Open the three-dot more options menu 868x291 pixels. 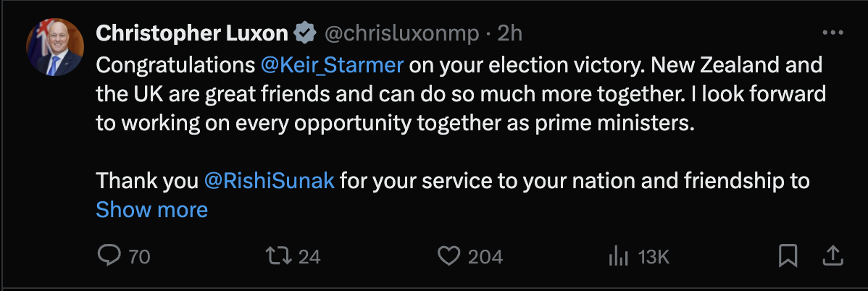pyautogui.click(x=833, y=33)
